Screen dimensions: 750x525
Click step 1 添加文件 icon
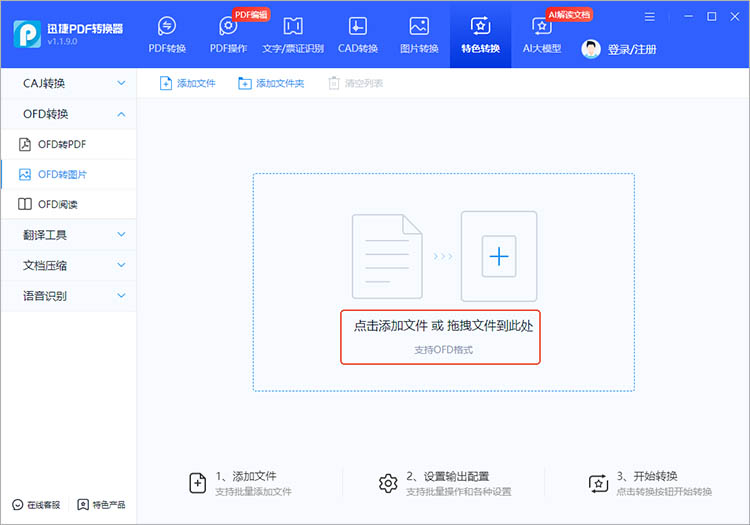point(198,483)
